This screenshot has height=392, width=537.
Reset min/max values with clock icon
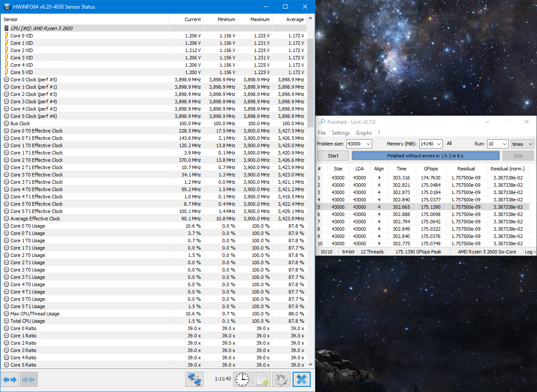(242, 379)
